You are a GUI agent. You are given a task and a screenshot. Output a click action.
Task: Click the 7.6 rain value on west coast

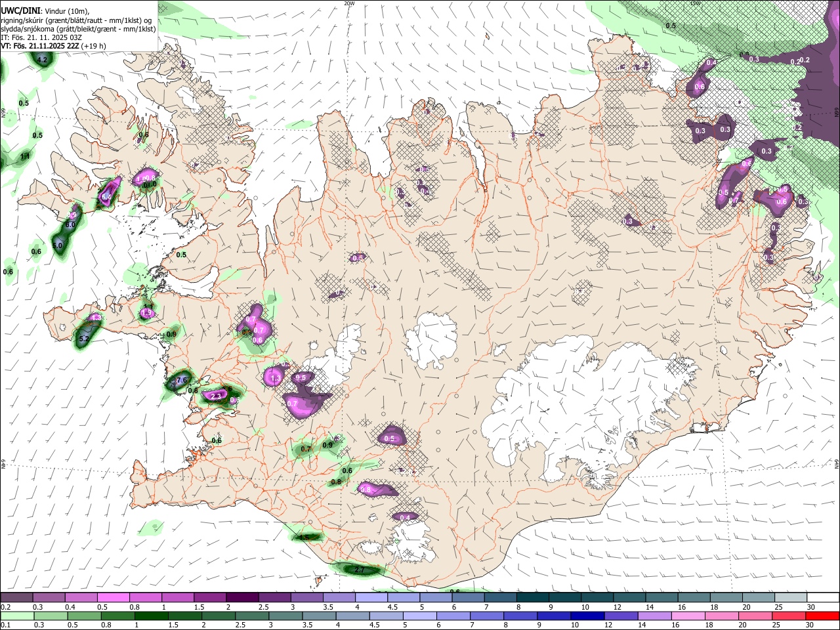(x=182, y=380)
